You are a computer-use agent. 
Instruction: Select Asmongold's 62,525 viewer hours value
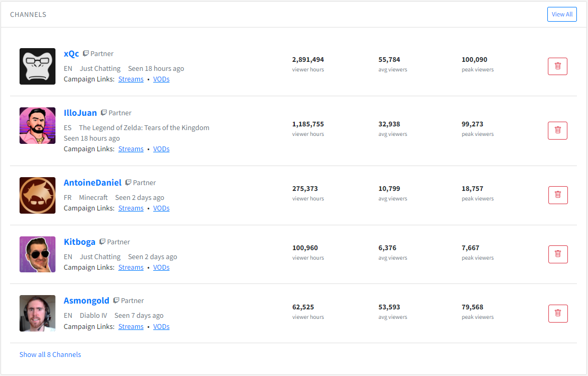pos(303,307)
